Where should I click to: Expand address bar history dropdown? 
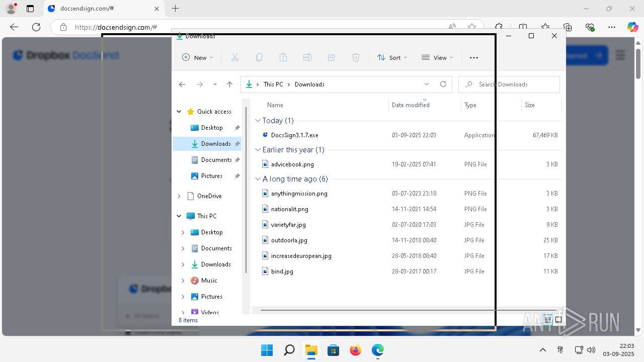[x=427, y=84]
